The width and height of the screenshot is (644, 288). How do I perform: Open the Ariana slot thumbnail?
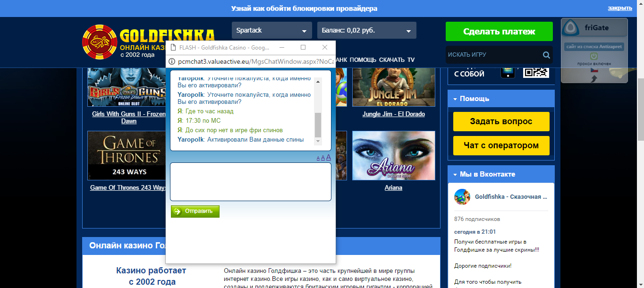394,155
